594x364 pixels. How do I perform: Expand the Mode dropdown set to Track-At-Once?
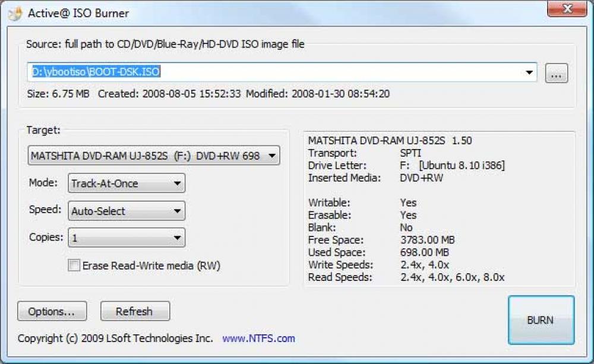[178, 183]
